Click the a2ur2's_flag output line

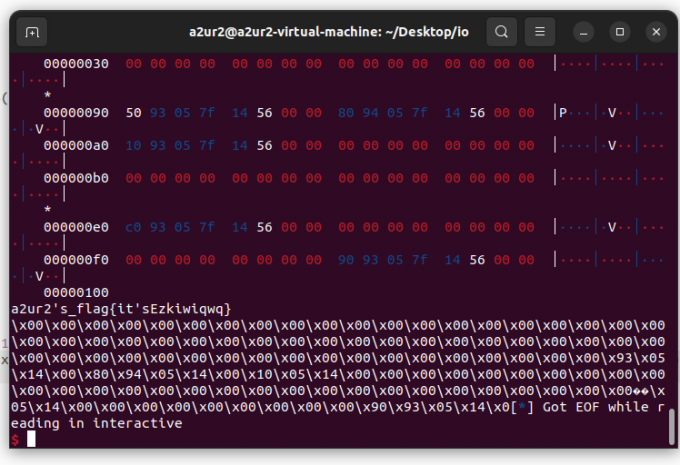[x=121, y=308]
